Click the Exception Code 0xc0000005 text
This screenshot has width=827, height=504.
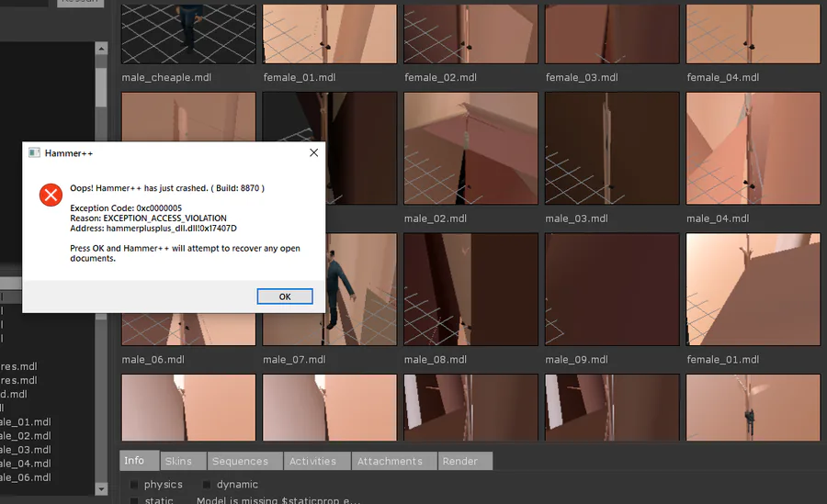point(126,208)
